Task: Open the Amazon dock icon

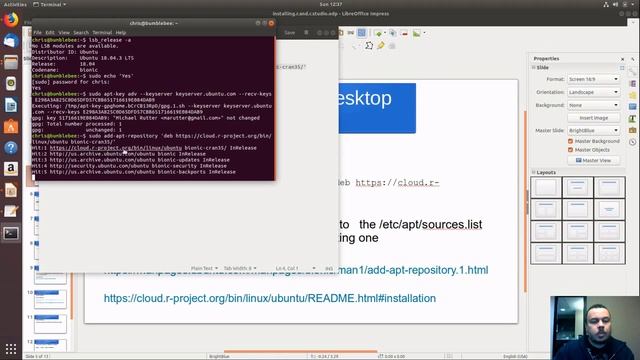Action: tap(11, 169)
